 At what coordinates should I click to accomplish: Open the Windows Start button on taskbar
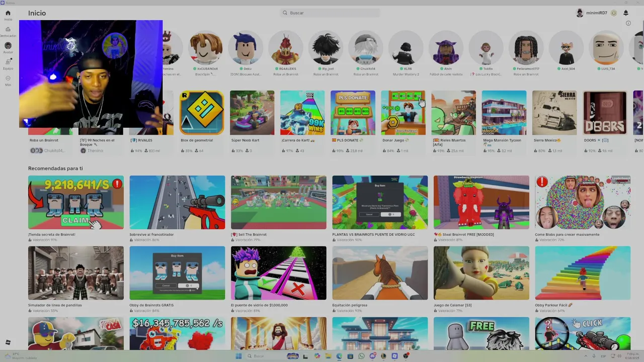pos(238,356)
